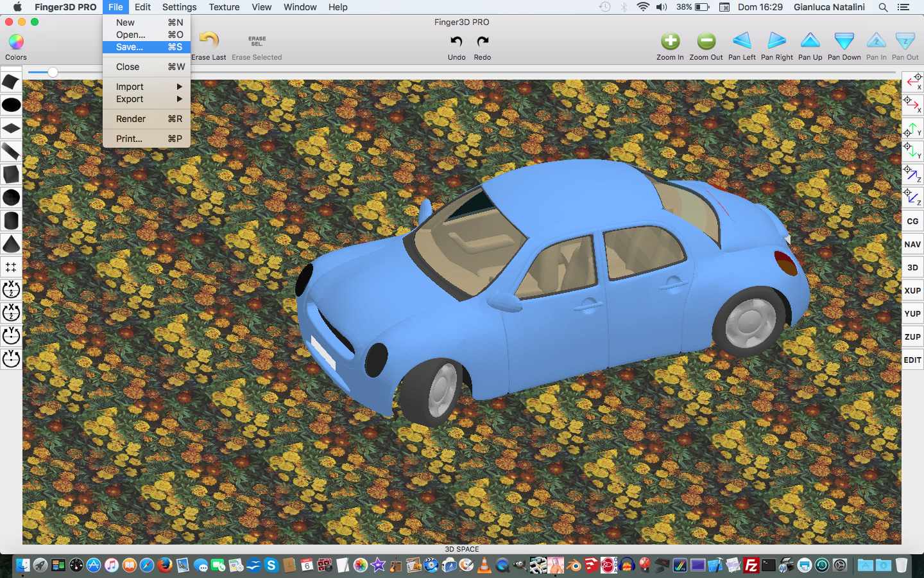Open the Colors picker in the toolbar

pyautogui.click(x=16, y=42)
